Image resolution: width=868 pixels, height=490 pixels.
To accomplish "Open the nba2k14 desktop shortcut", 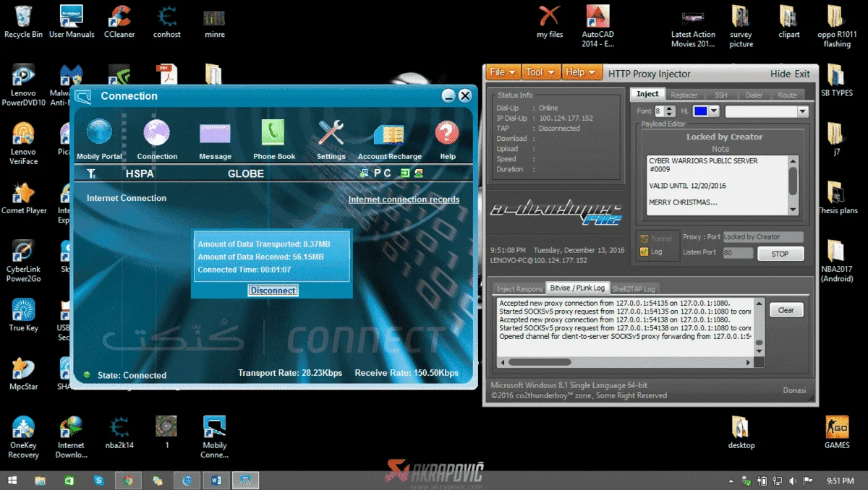I will click(119, 432).
